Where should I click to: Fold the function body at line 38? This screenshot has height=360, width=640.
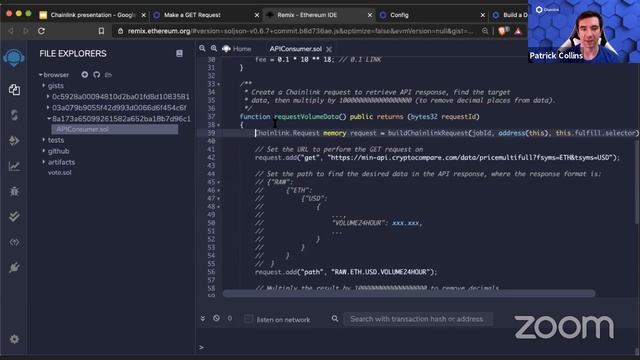(219, 125)
